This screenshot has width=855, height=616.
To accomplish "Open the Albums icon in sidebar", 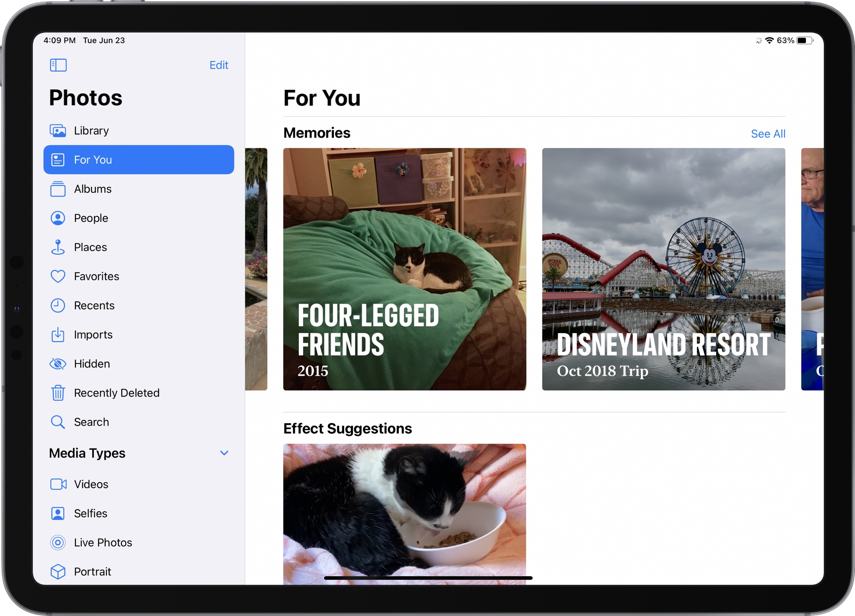I will click(58, 189).
